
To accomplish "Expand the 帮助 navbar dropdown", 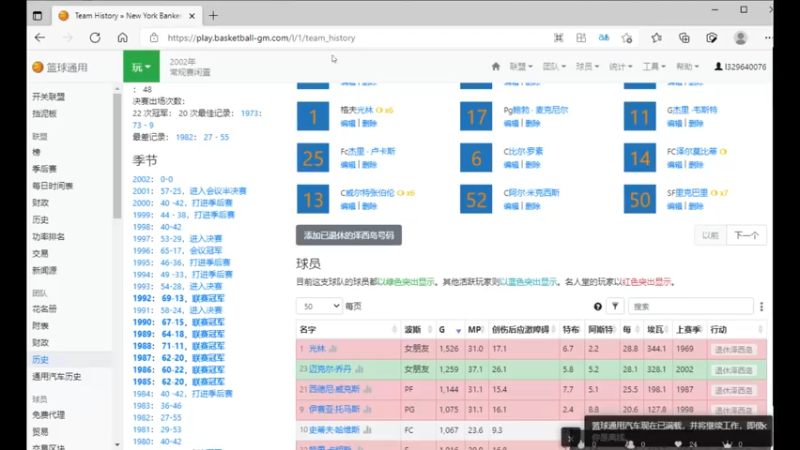I will (687, 66).
